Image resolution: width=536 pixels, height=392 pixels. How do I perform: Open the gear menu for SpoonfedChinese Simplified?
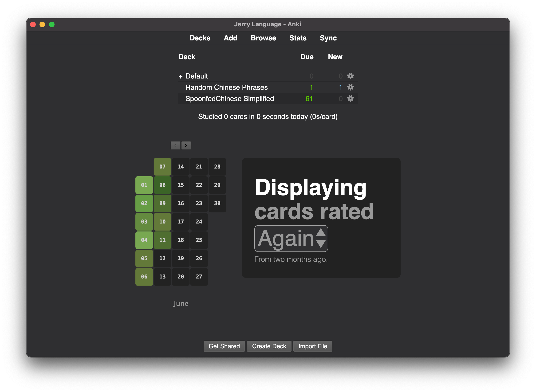(351, 99)
